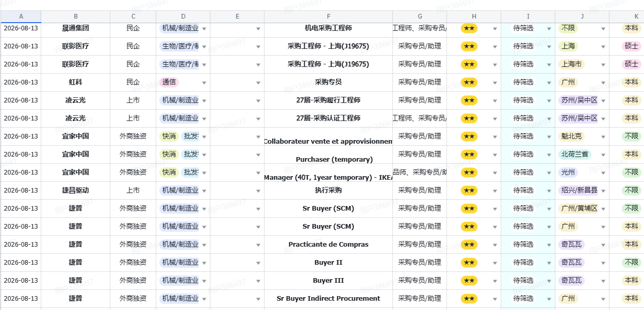Select column E header
Screen dimensions: 644x310
[237, 16]
